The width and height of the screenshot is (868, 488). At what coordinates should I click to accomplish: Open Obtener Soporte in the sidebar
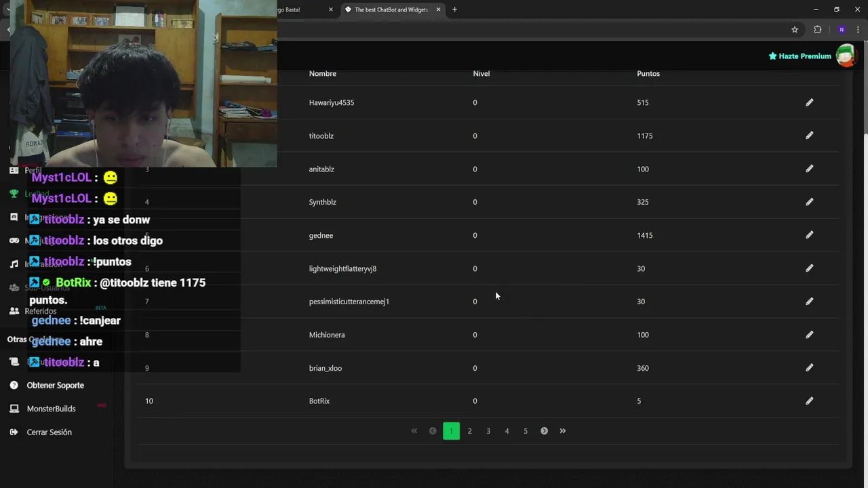(x=56, y=385)
